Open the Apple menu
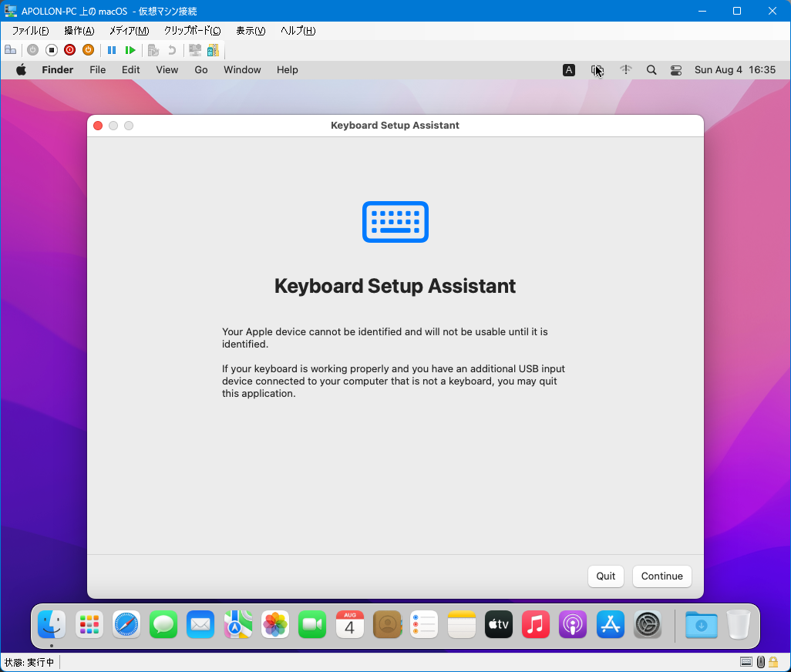The height and width of the screenshot is (672, 791). [x=21, y=70]
